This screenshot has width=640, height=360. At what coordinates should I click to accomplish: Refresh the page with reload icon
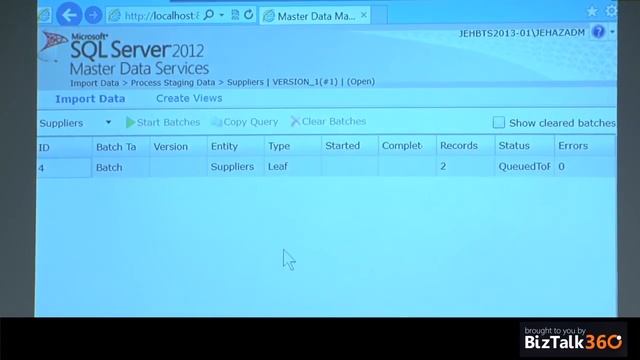pyautogui.click(x=248, y=15)
